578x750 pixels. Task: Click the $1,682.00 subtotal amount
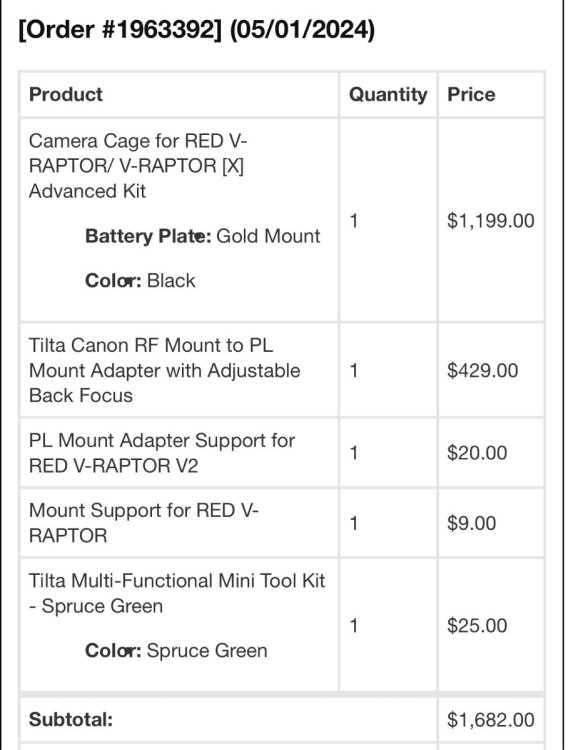[490, 719]
